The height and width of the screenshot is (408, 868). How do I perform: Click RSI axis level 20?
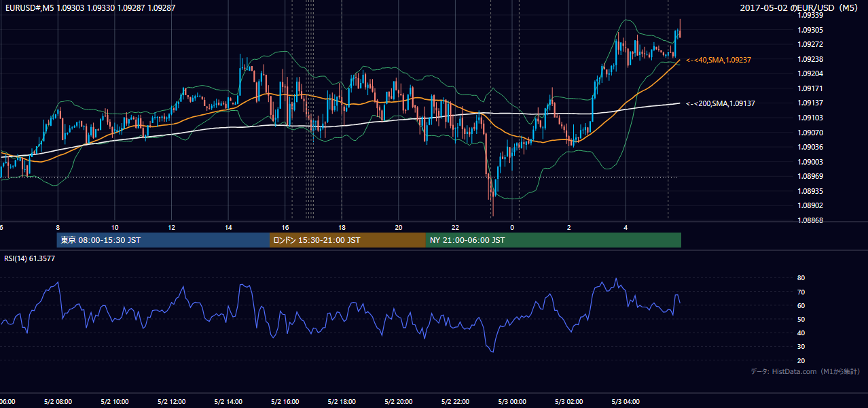[801, 360]
